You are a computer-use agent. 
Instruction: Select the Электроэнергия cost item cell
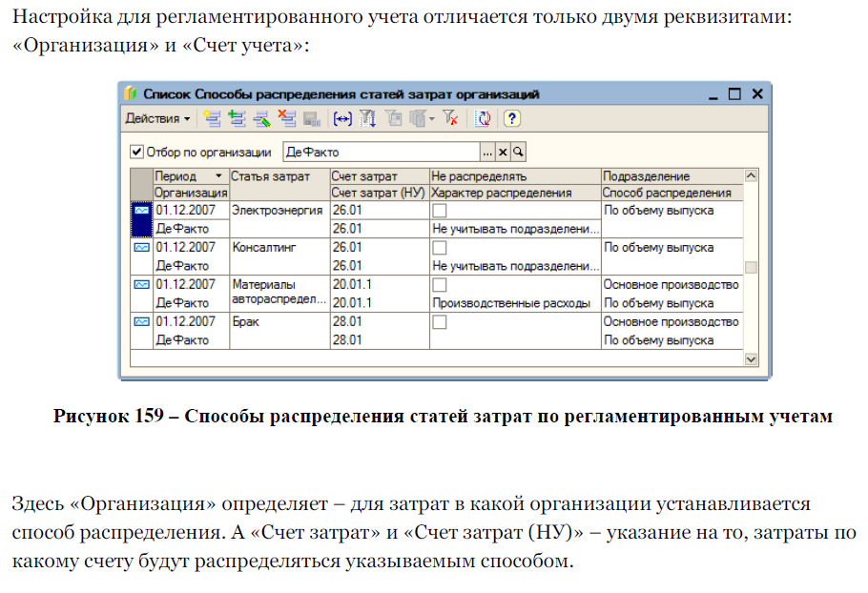pyautogui.click(x=279, y=219)
